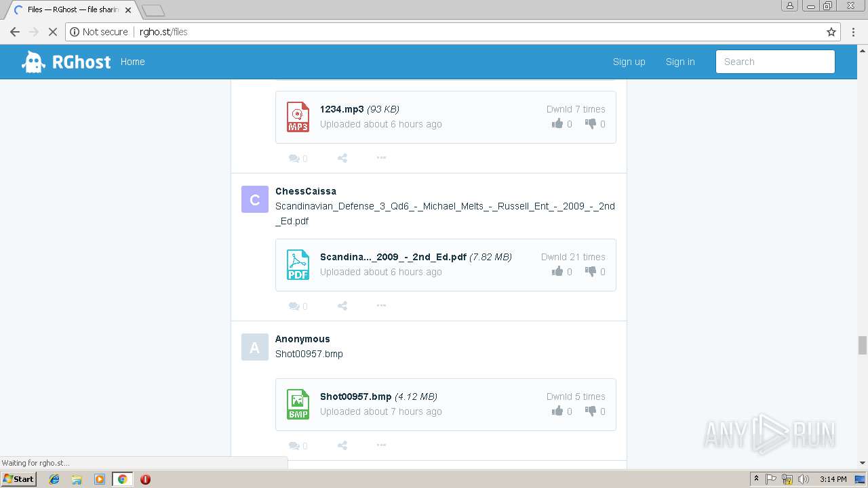Stop loading the page in Chrome
Image resolution: width=868 pixels, height=488 pixels.
coord(53,32)
